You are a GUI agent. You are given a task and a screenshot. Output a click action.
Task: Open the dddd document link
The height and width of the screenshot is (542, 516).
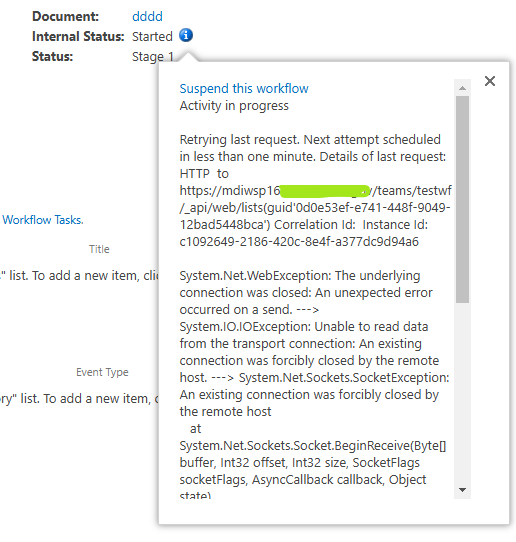tap(147, 16)
